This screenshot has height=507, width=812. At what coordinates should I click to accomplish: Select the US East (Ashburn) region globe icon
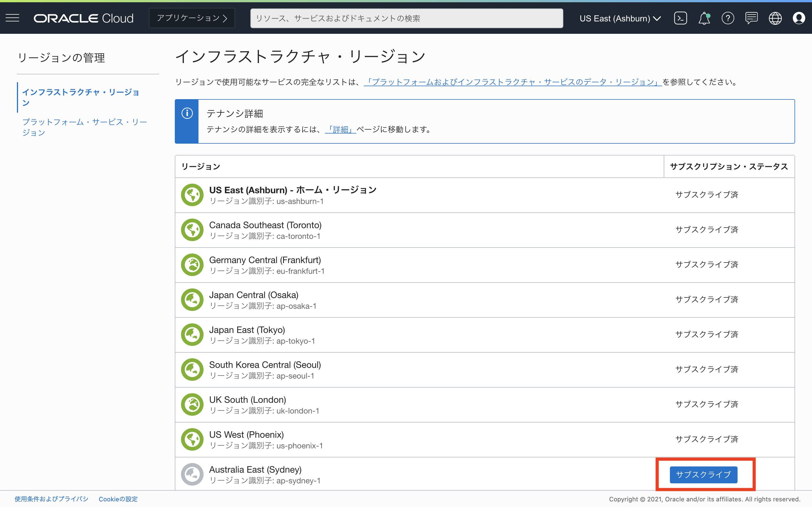192,195
